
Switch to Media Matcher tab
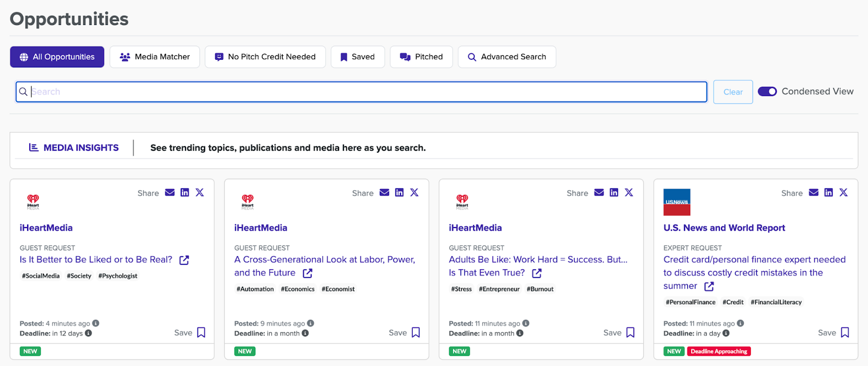(x=155, y=57)
